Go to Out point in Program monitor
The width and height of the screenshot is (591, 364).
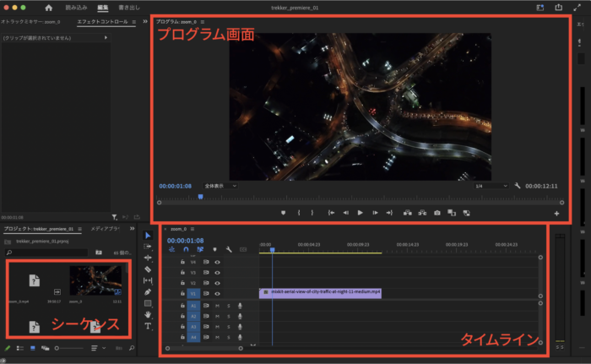[389, 213]
